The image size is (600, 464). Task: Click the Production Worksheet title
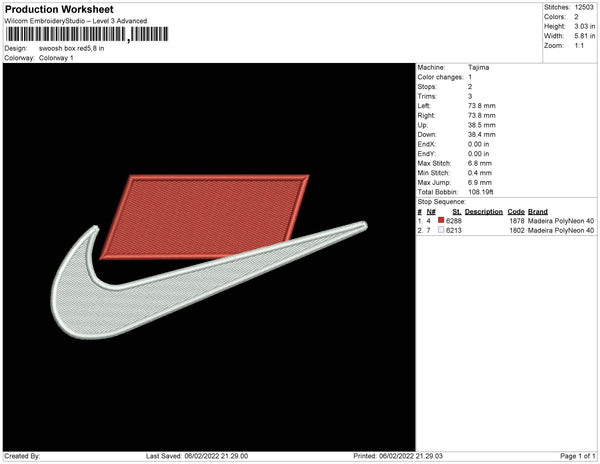(59, 10)
